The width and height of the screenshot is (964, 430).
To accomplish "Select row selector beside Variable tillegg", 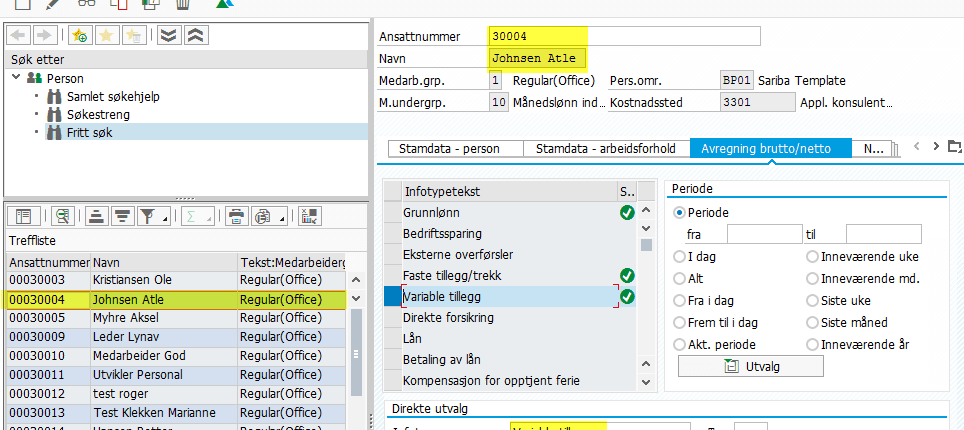I will coord(392,297).
